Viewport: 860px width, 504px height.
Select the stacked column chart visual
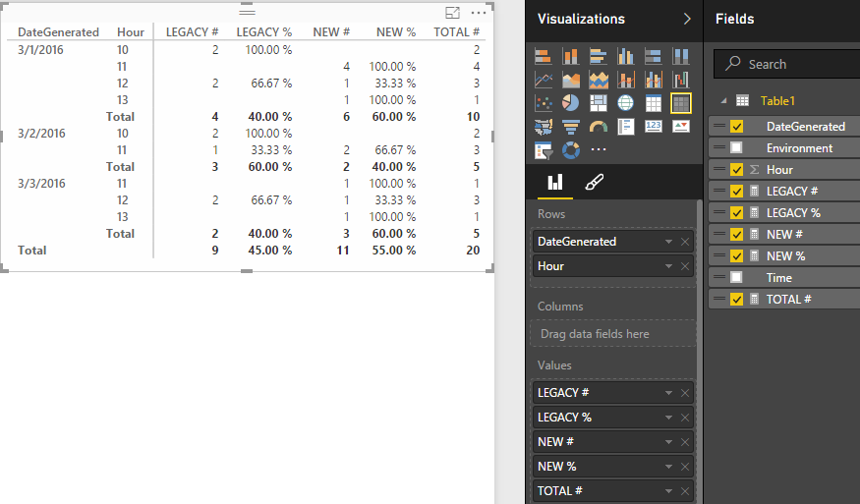pos(570,56)
